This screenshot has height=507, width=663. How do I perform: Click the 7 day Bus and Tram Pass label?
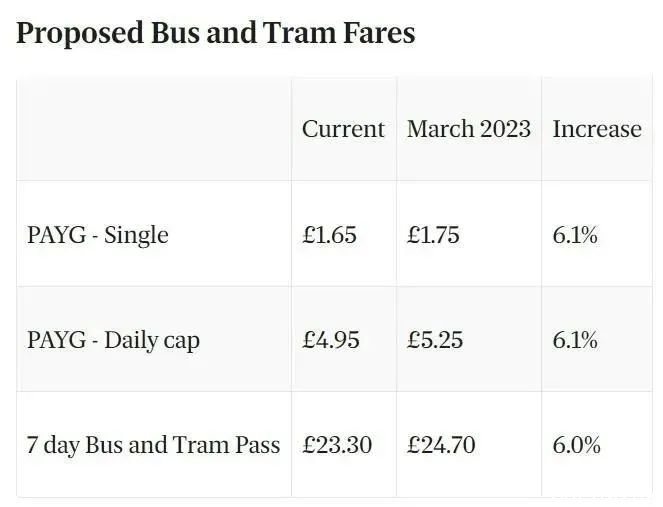(153, 445)
